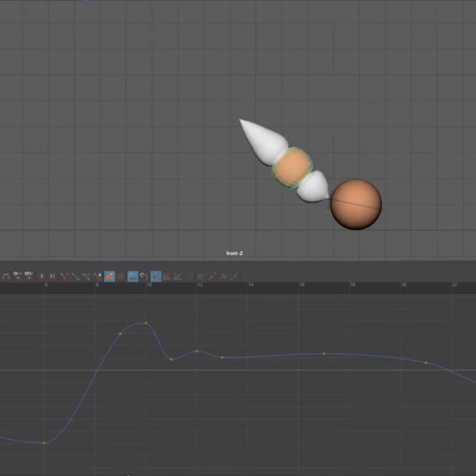Toggle value snap magnet icon
The image size is (476, 476).
tap(144, 276)
